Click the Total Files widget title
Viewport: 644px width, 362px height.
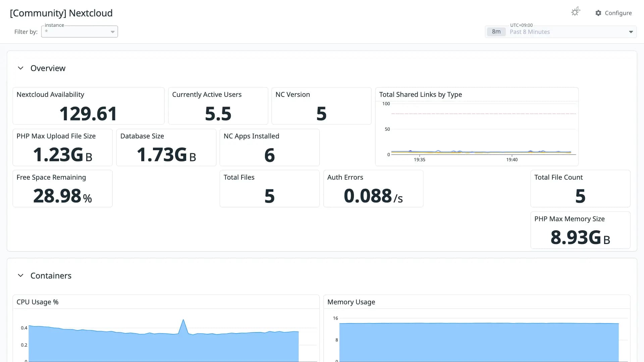pyautogui.click(x=239, y=177)
